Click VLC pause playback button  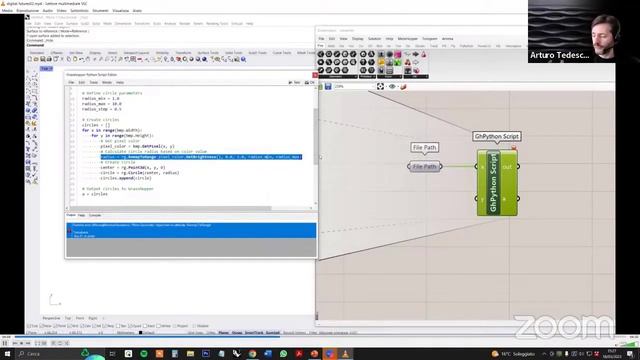click(5, 343)
